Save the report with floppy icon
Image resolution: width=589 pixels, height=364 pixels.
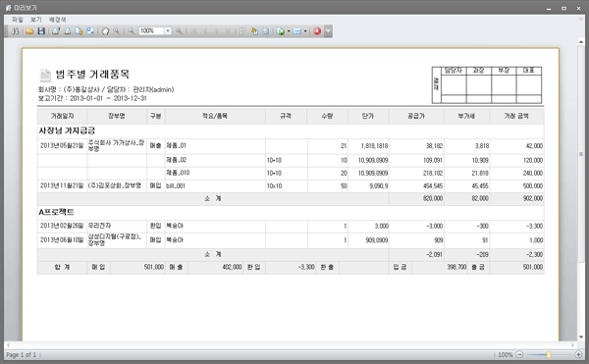(41, 31)
